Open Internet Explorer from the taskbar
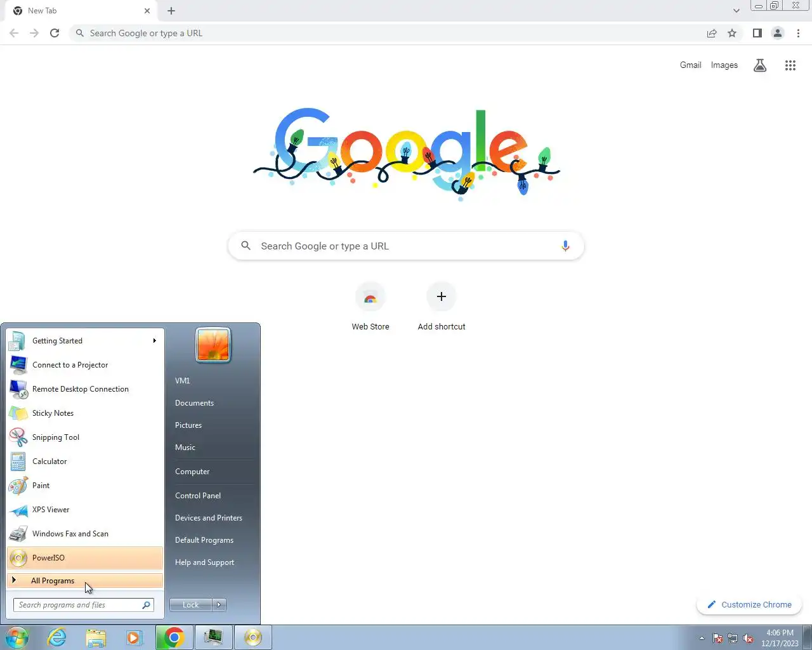Image resolution: width=812 pixels, height=650 pixels. pyautogui.click(x=57, y=637)
